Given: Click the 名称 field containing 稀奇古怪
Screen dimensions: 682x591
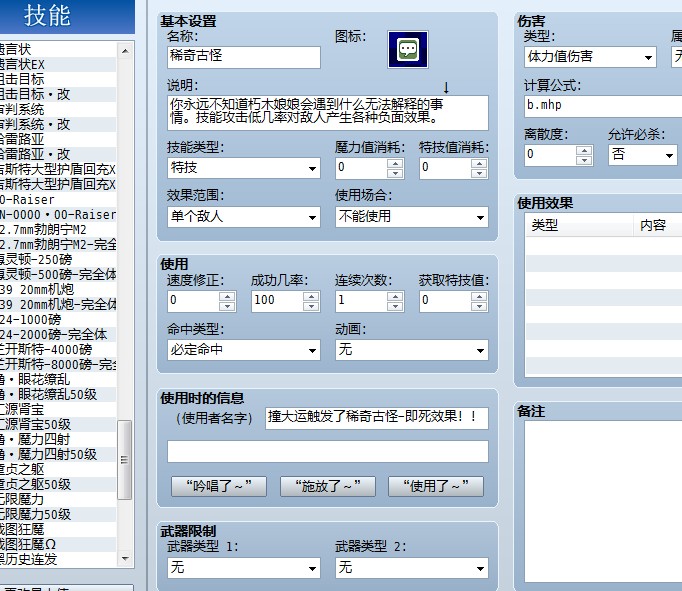Looking at the screenshot, I should click(x=244, y=57).
